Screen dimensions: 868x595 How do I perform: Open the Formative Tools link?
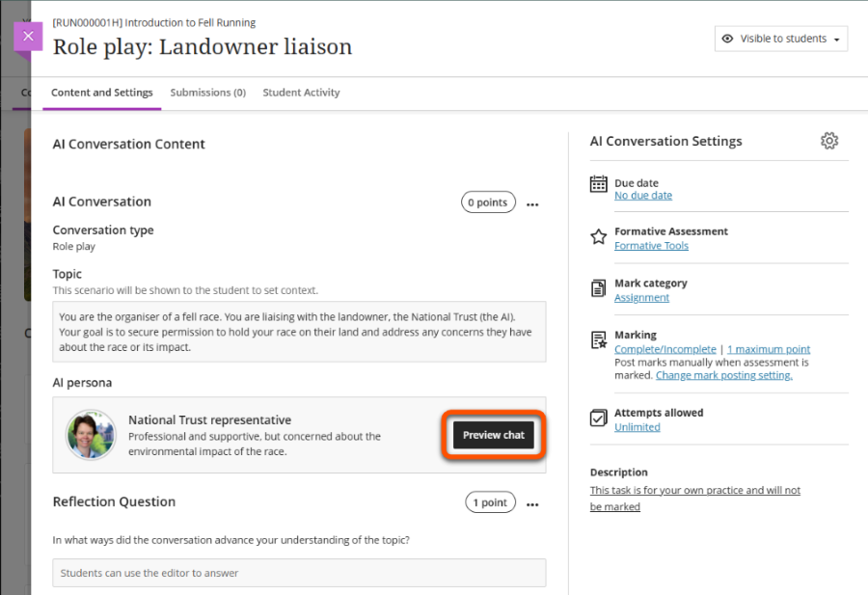click(651, 246)
